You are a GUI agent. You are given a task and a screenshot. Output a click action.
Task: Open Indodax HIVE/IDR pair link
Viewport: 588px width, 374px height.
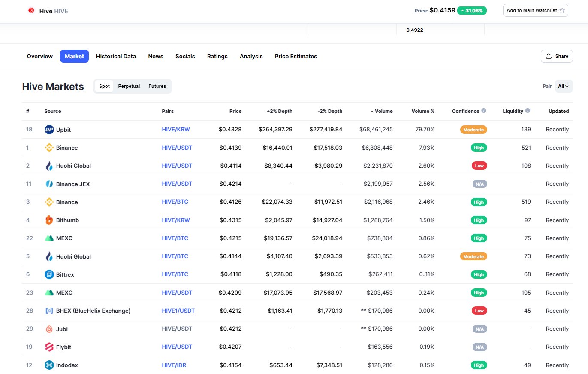click(174, 365)
